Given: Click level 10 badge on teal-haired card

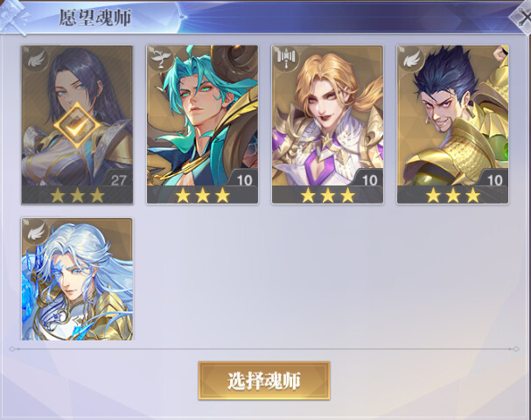Looking at the screenshot, I should click(244, 179).
